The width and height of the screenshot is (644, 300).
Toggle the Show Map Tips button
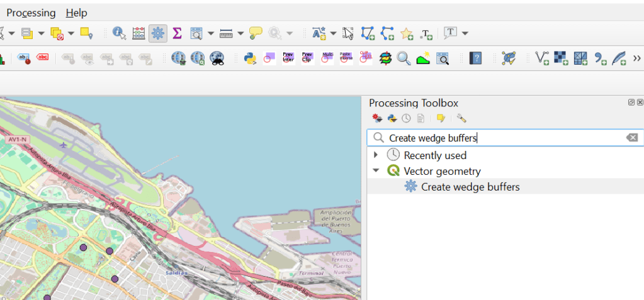point(256,33)
